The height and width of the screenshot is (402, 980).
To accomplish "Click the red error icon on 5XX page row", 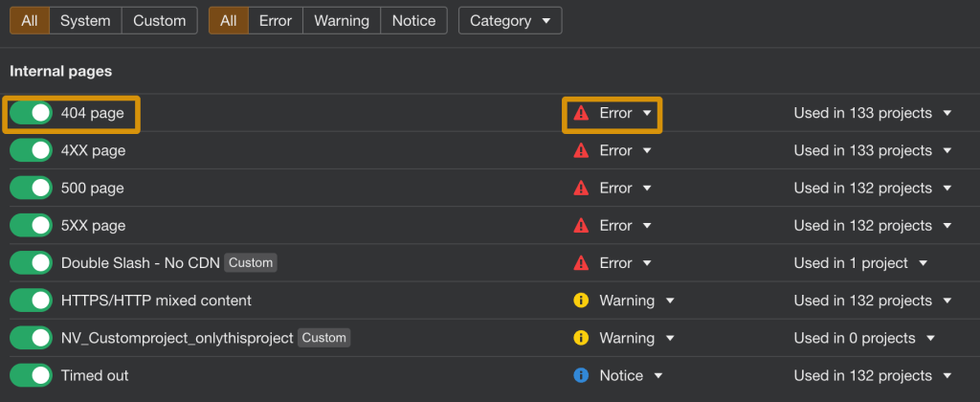I will click(x=580, y=226).
